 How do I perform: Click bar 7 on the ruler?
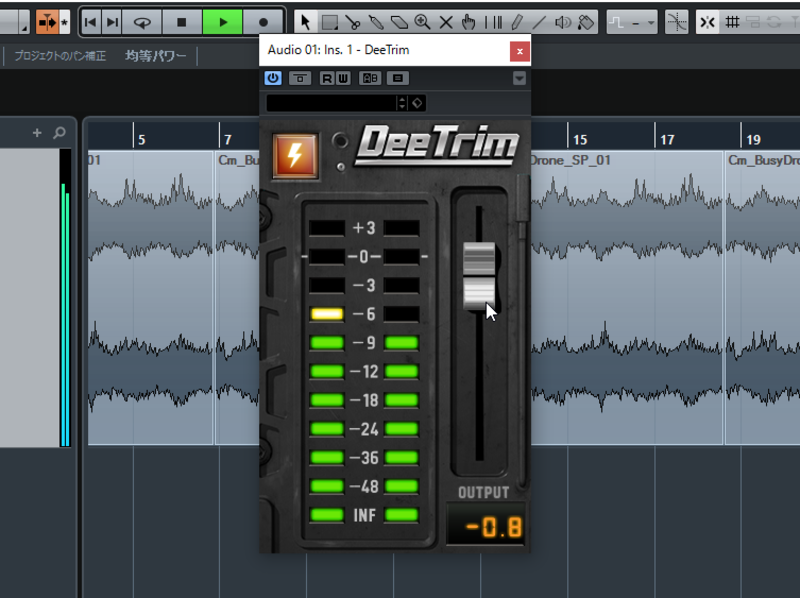[x=228, y=140]
